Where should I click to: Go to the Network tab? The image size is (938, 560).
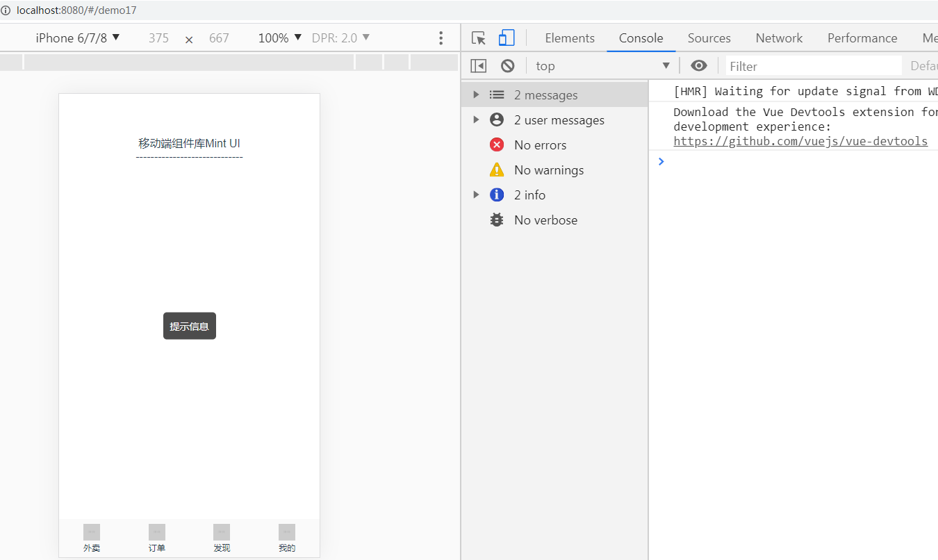[x=779, y=38]
